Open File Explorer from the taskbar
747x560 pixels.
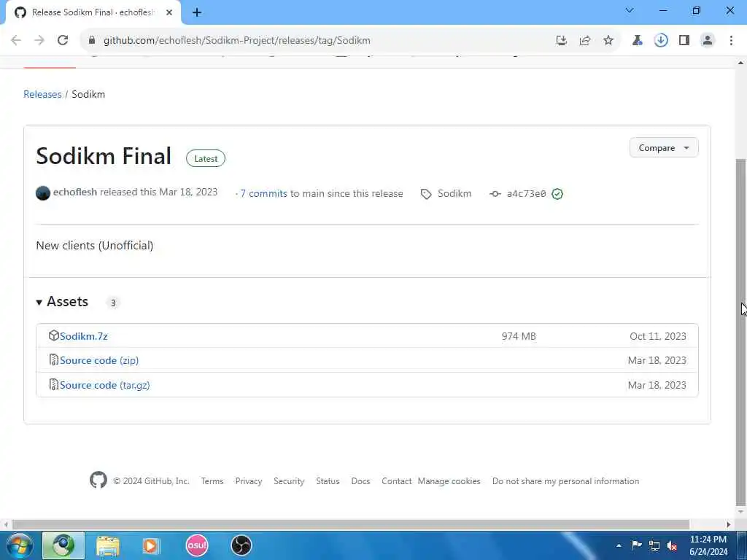(108, 545)
